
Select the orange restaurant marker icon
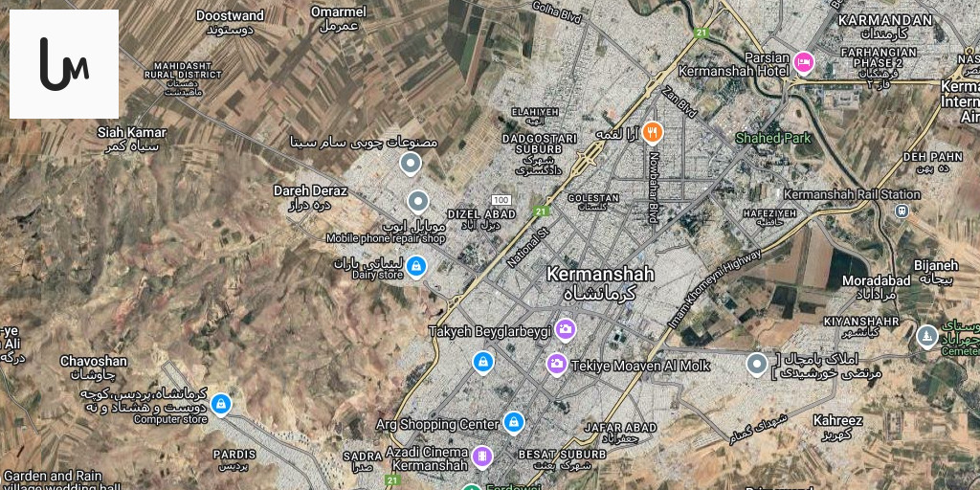tap(653, 132)
